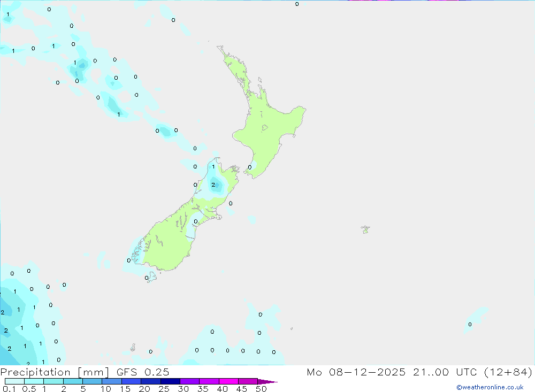Open the weatheronline.co.uk link
Screen dimensions: 535x392
click(490, 387)
